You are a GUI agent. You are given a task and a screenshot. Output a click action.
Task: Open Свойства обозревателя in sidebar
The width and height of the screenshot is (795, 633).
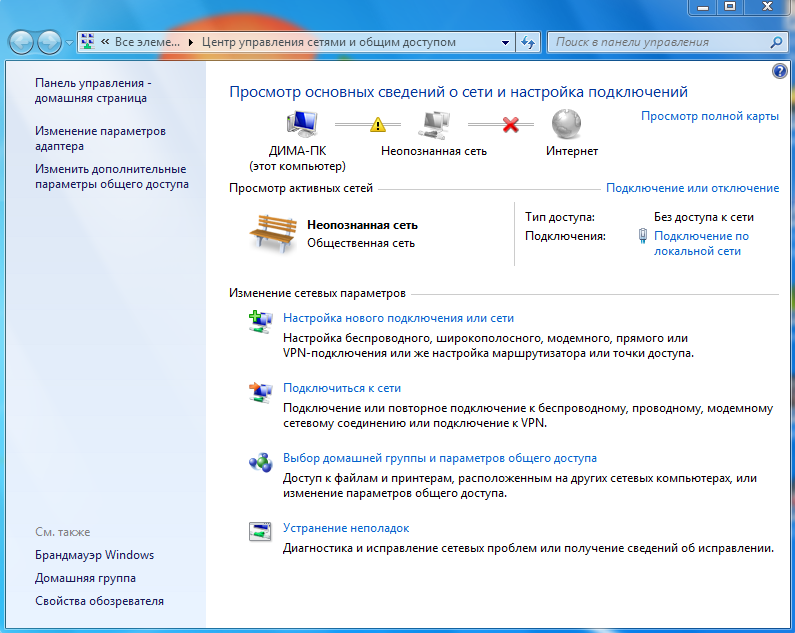tap(99, 601)
